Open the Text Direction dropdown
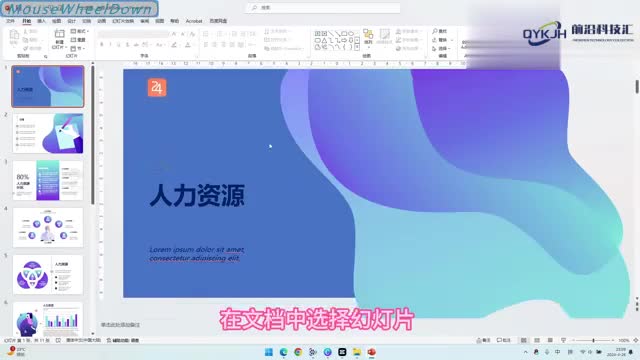 pyautogui.click(x=277, y=31)
